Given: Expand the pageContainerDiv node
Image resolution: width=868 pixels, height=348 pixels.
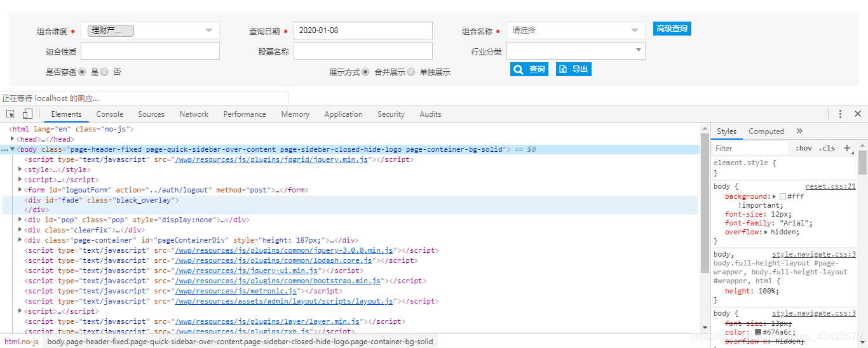Looking at the screenshot, I should tap(20, 240).
